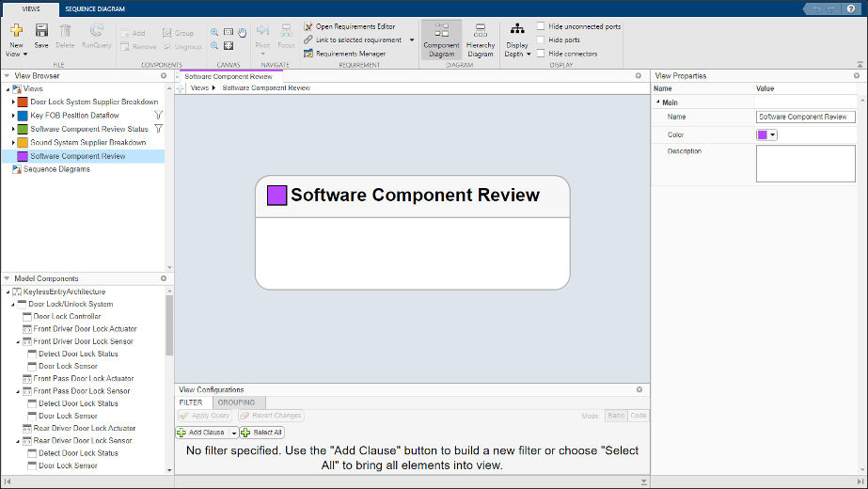Zoom out on the canvas
The height and width of the screenshot is (489, 868).
click(x=214, y=46)
